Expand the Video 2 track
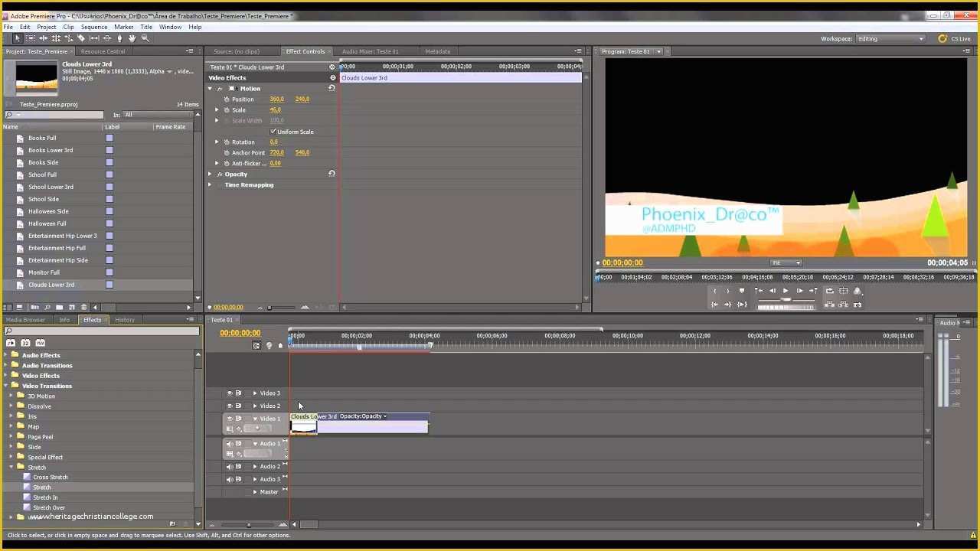Viewport: 980px width, 551px height. (x=255, y=406)
